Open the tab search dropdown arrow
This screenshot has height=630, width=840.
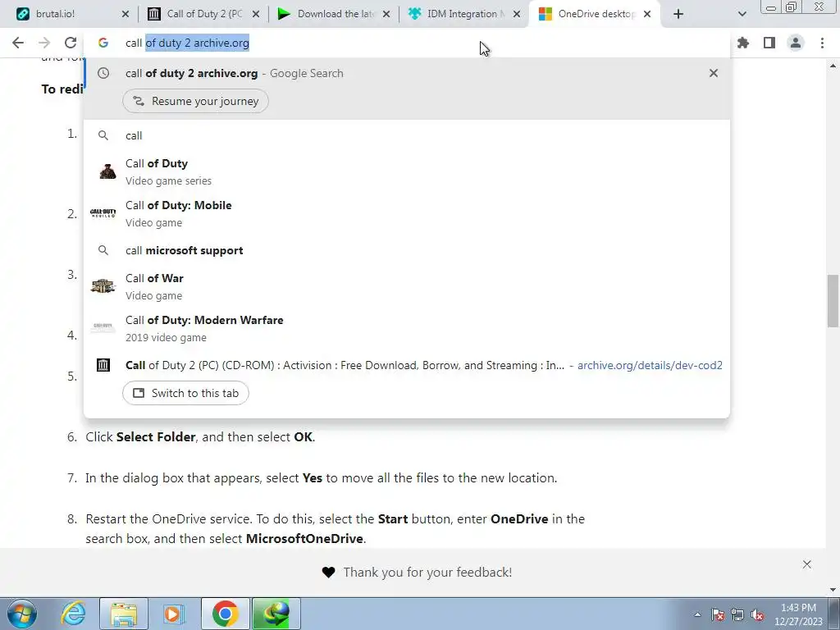742,15
